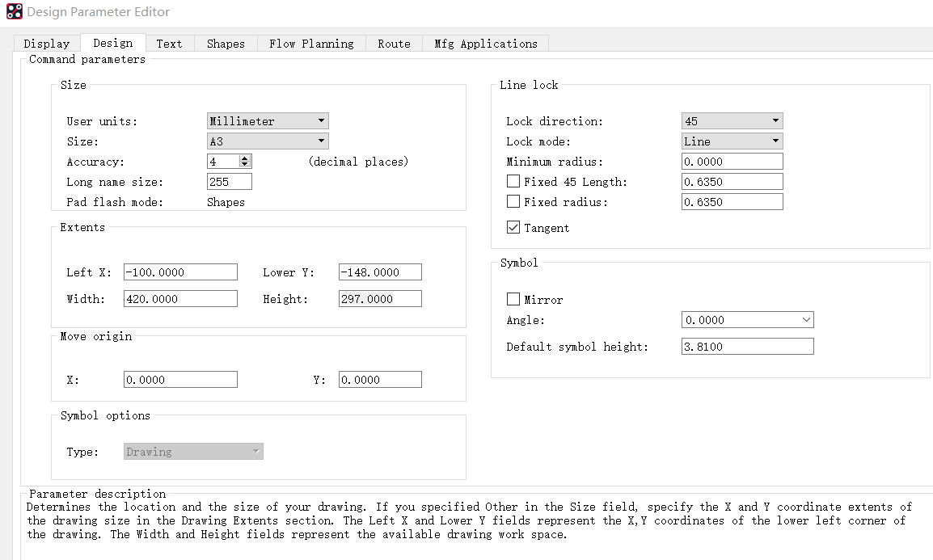
Task: Edit the Default symbol height field
Action: (747, 347)
